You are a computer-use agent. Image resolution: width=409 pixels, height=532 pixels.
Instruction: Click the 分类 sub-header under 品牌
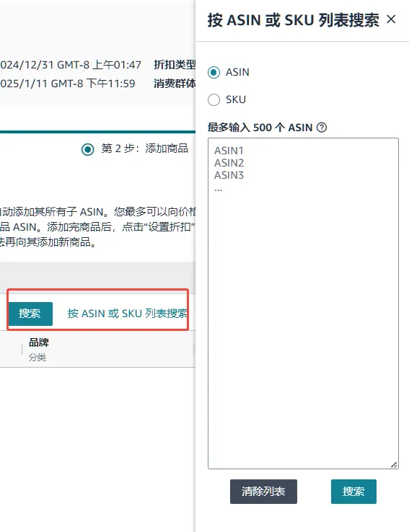pyautogui.click(x=38, y=358)
